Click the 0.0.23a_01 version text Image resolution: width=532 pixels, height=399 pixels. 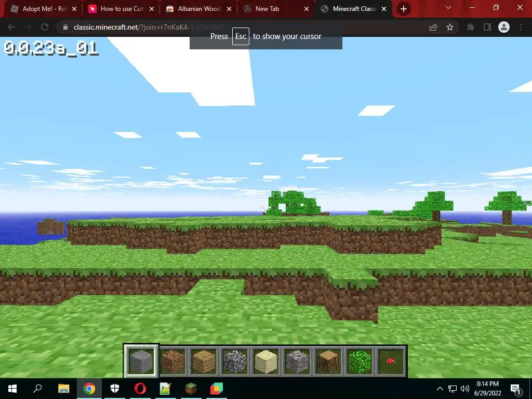coord(51,48)
